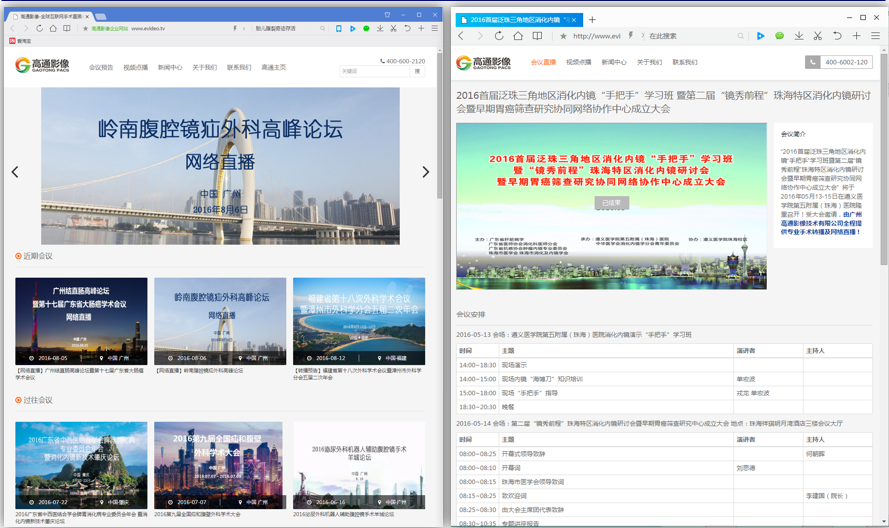The height and width of the screenshot is (528, 889).
Task: Click the vertical scrollbar of right browser
Action: tap(884, 159)
